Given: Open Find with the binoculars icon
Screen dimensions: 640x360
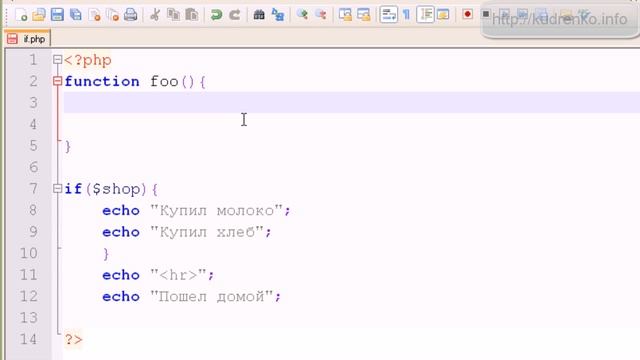Looking at the screenshot, I should click(259, 15).
